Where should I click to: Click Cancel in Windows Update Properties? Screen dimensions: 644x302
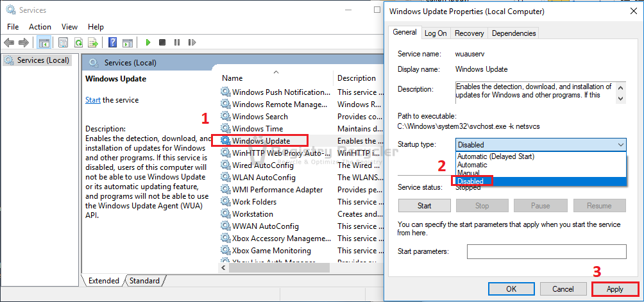pyautogui.click(x=563, y=289)
